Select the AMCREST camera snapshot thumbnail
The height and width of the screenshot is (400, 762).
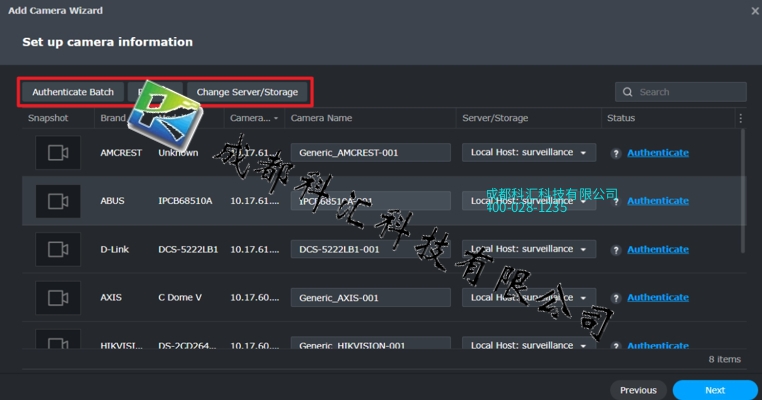[58, 153]
